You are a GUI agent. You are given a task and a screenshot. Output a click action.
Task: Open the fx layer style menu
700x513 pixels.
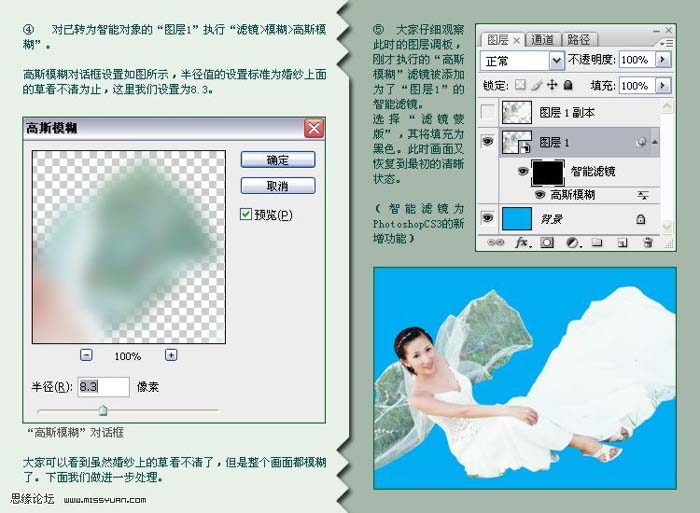521,242
